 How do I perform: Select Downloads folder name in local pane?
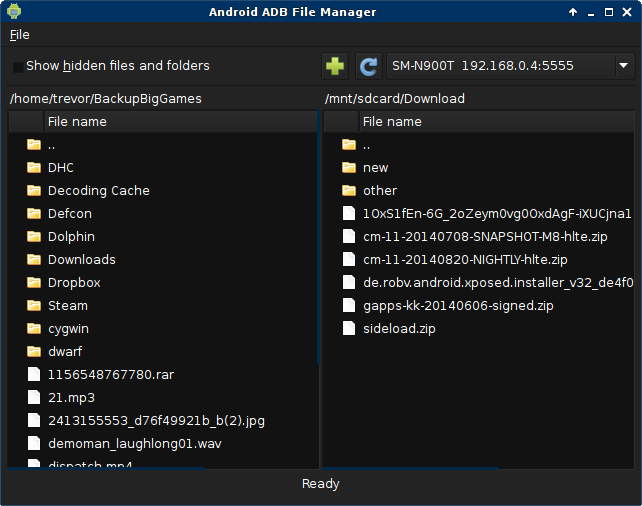point(81,260)
